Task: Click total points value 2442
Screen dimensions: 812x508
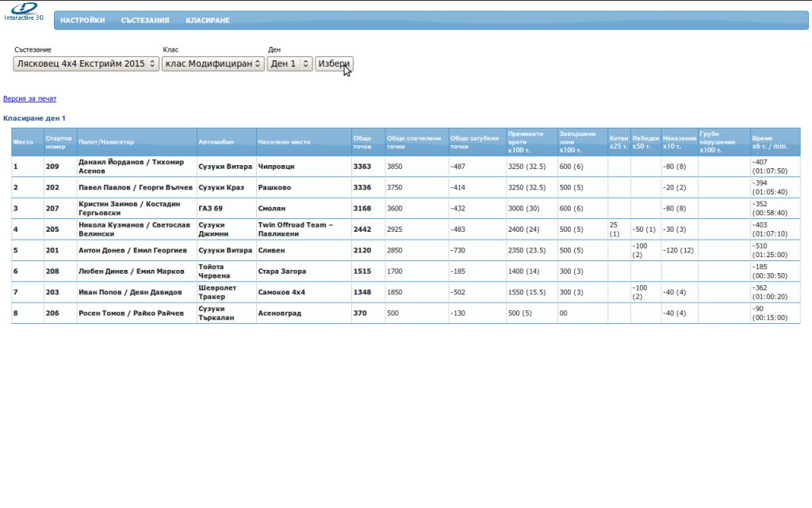Action: [x=362, y=229]
